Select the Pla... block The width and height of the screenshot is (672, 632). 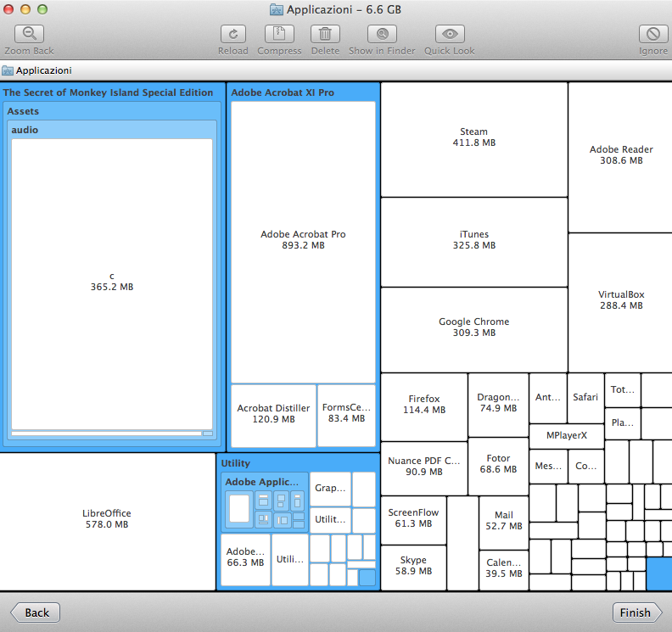tap(622, 423)
